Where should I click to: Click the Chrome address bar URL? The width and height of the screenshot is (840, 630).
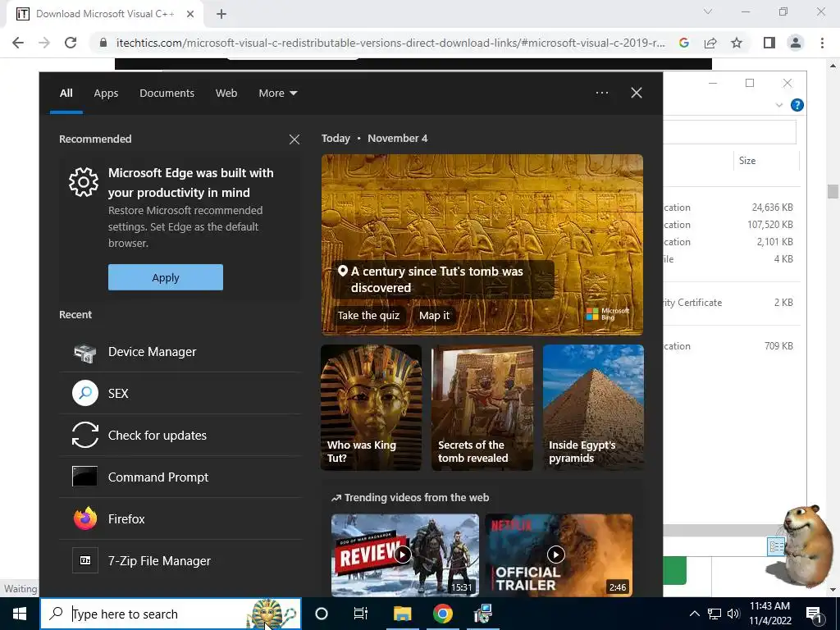[390, 43]
